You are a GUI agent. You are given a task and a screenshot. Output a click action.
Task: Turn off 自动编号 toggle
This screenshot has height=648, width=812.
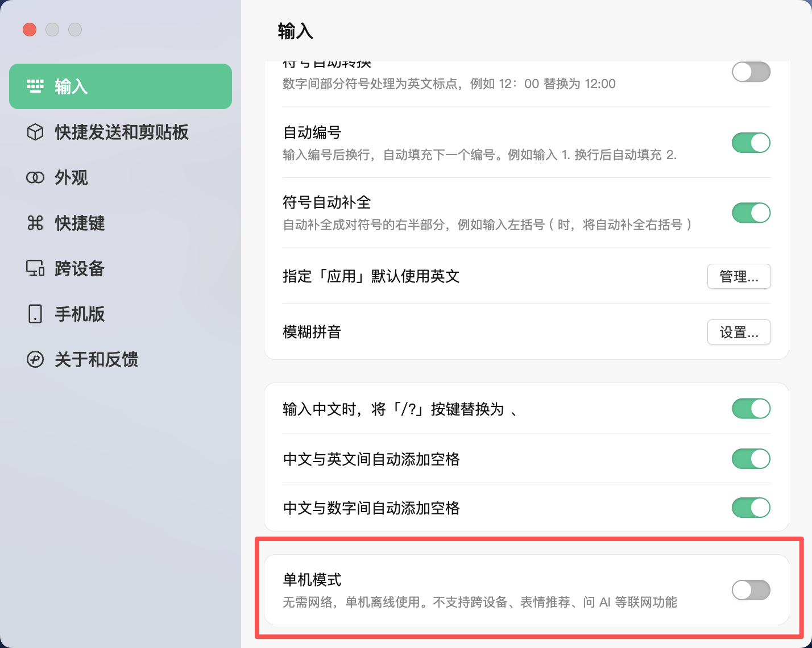click(x=751, y=143)
